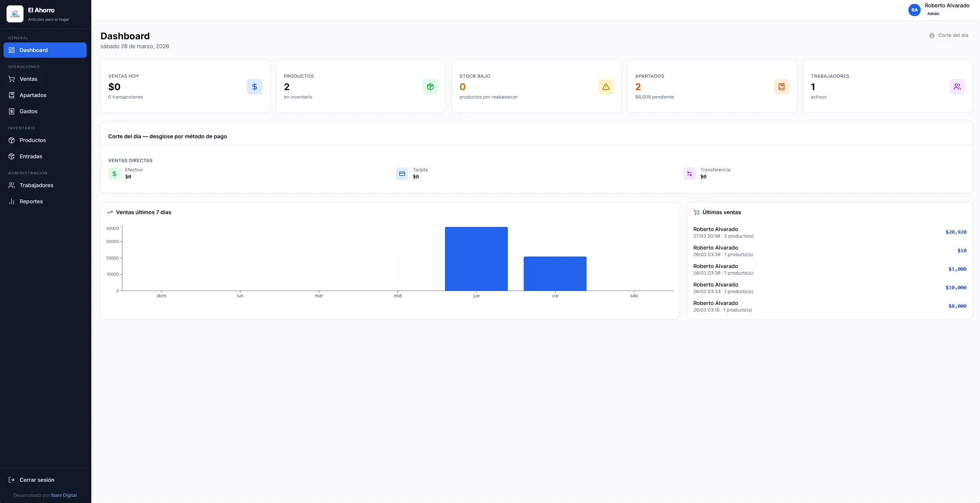Viewport: 980px width, 503px height.
Task: Navigate to Productos inventory
Action: tap(32, 140)
